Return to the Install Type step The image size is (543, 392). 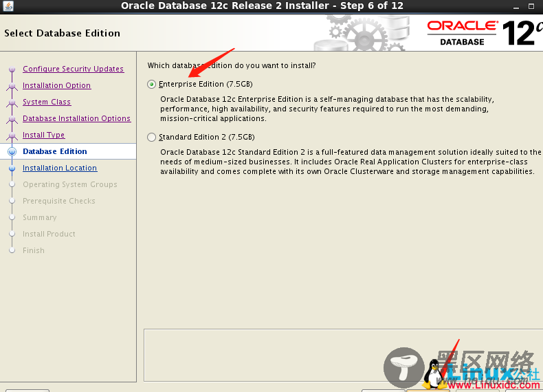pyautogui.click(x=43, y=135)
